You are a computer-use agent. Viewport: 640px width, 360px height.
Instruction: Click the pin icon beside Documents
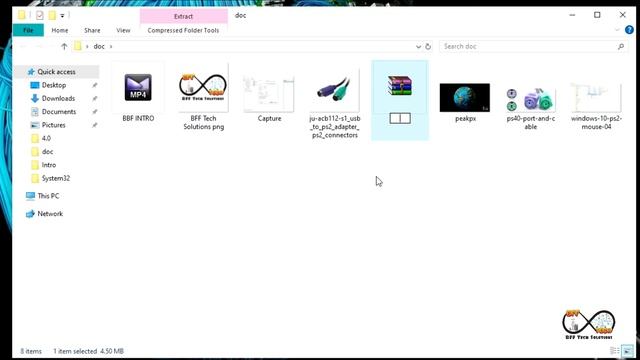point(95,112)
